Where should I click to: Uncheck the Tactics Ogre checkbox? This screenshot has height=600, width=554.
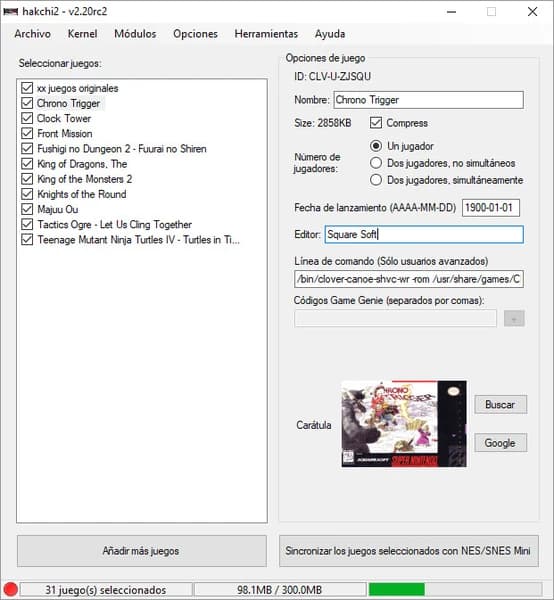coord(27,224)
